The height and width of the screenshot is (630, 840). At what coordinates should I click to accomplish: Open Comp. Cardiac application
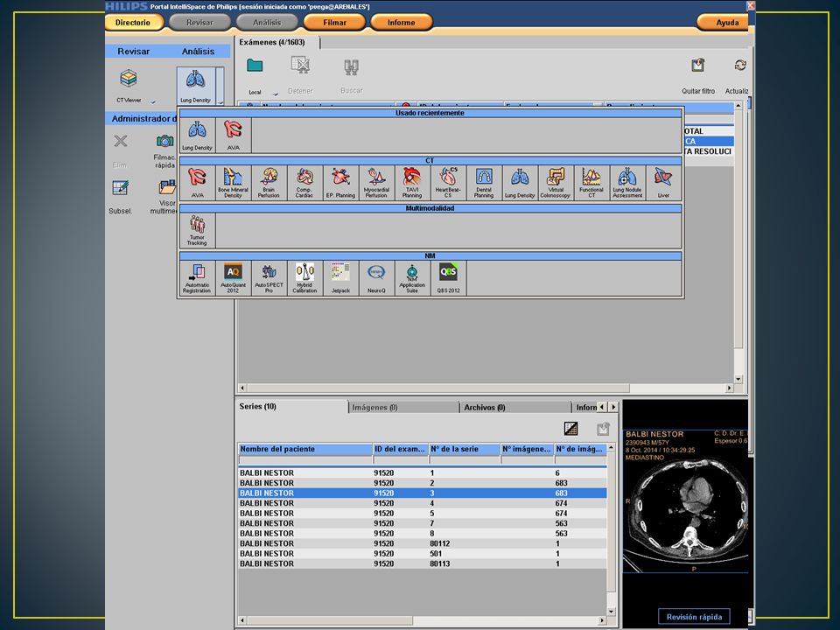click(x=304, y=182)
